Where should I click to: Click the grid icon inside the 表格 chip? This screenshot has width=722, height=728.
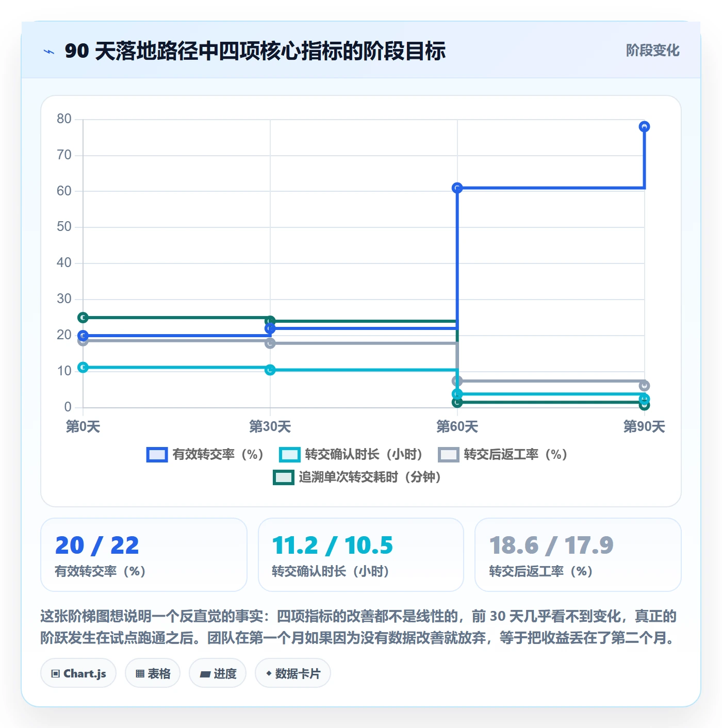pyautogui.click(x=140, y=674)
